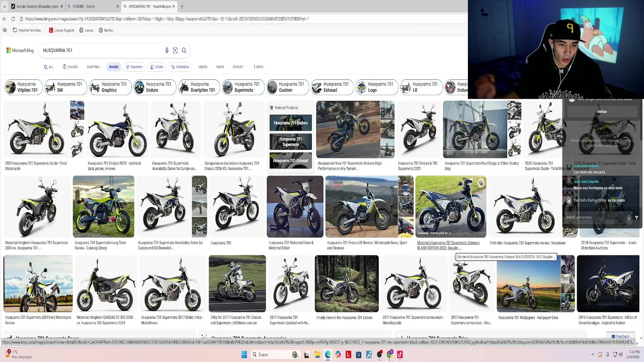Open Husqvarna 701 Enduro LR Review image

[x=362, y=206]
